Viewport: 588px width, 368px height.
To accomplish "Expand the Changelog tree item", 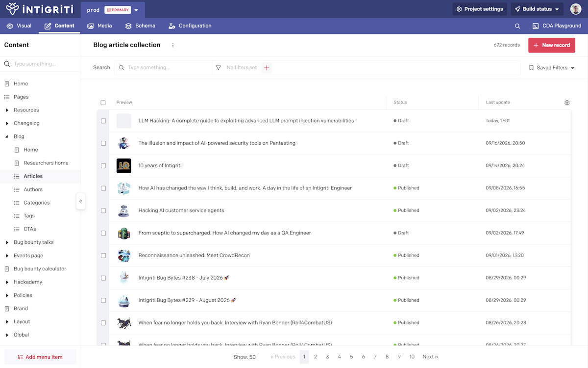I will point(7,124).
